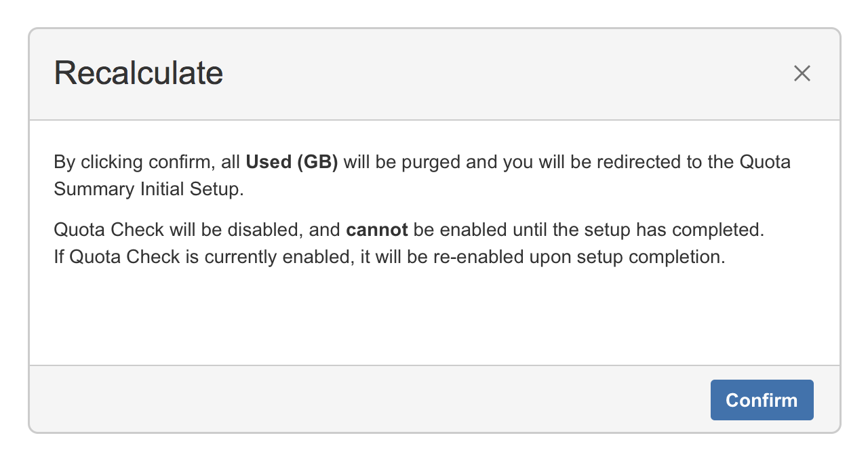
Task: Click the dialog header area
Action: pos(434,75)
